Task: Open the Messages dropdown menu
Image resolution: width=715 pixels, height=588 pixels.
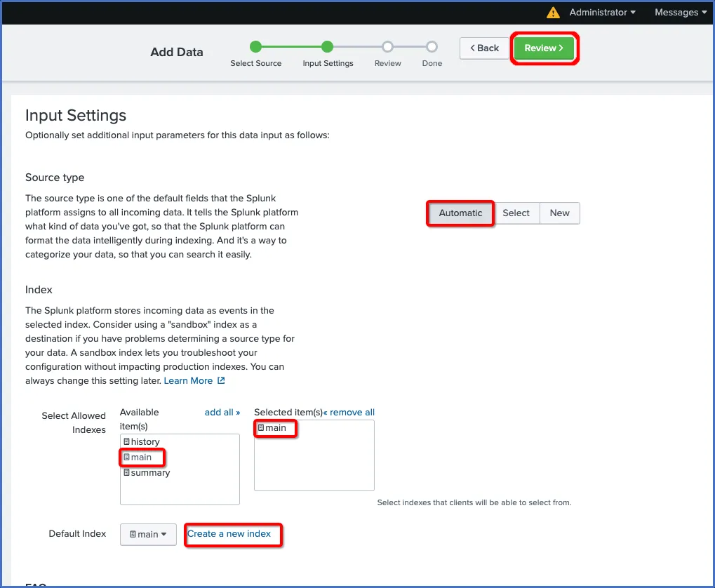Action: point(681,13)
